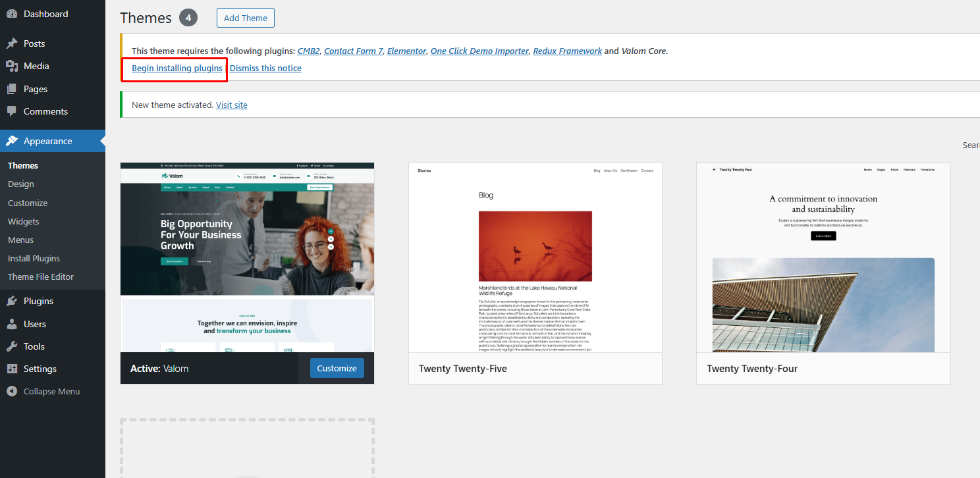The image size is (980, 478).
Task: Dismiss this notice link
Action: click(265, 68)
